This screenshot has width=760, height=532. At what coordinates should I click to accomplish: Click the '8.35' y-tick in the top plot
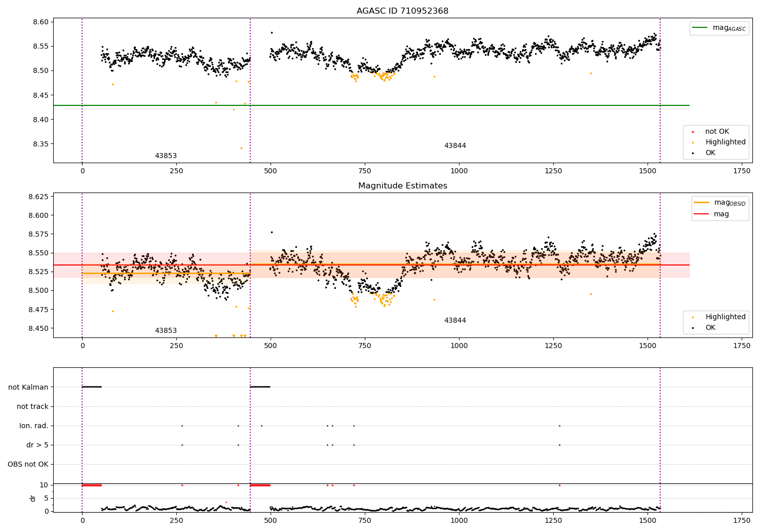pyautogui.click(x=41, y=144)
